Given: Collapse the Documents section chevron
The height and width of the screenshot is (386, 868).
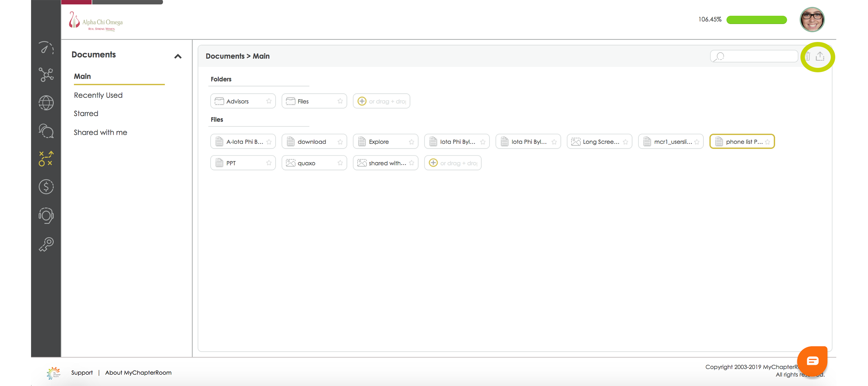Looking at the screenshot, I should [178, 56].
